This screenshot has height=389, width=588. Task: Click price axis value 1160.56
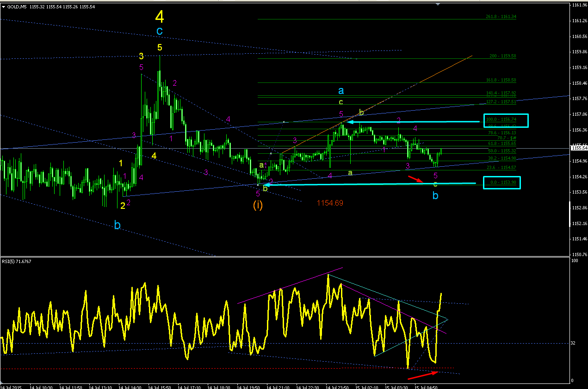click(579, 36)
